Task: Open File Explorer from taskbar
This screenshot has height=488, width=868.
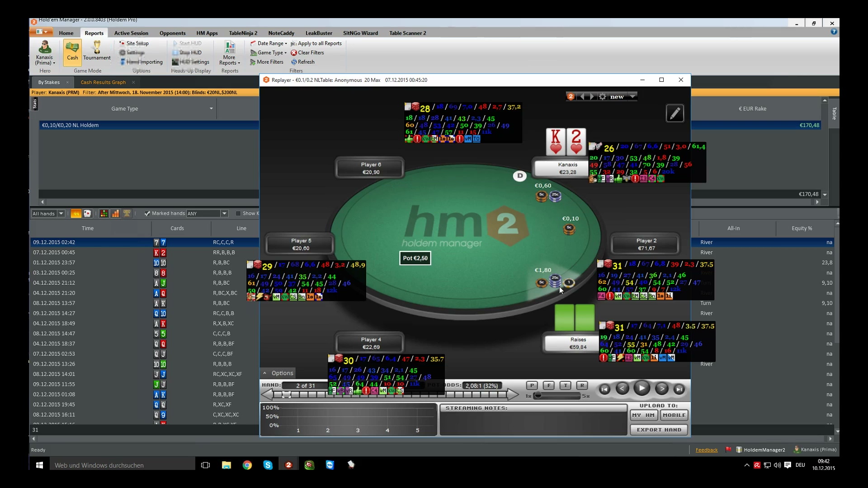Action: click(226, 465)
